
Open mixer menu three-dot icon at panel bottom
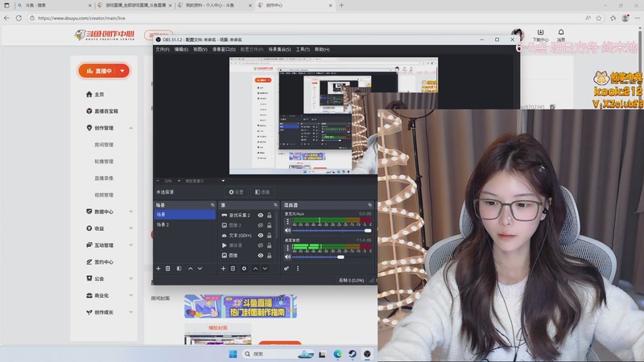click(x=297, y=269)
